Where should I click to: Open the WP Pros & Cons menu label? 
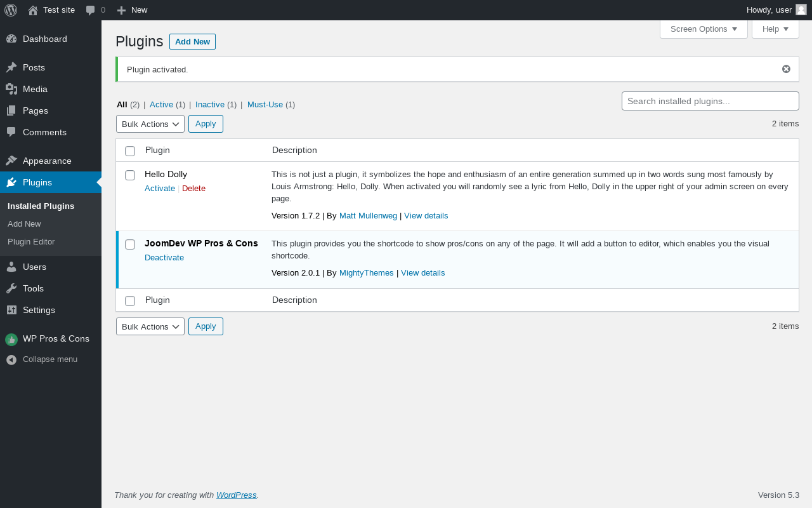(x=56, y=339)
